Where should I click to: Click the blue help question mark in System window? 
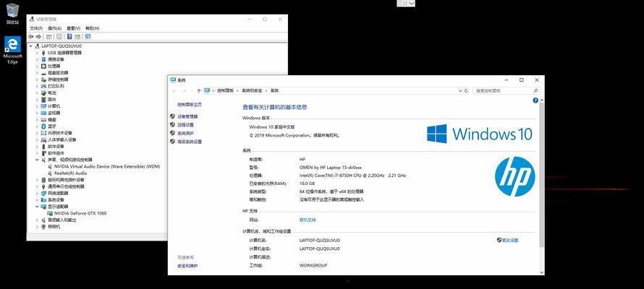[x=535, y=100]
